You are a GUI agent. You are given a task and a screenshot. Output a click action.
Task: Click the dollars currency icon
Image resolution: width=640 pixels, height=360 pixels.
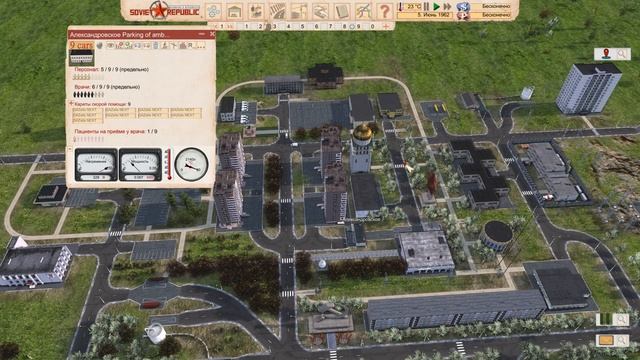[x=463, y=16]
